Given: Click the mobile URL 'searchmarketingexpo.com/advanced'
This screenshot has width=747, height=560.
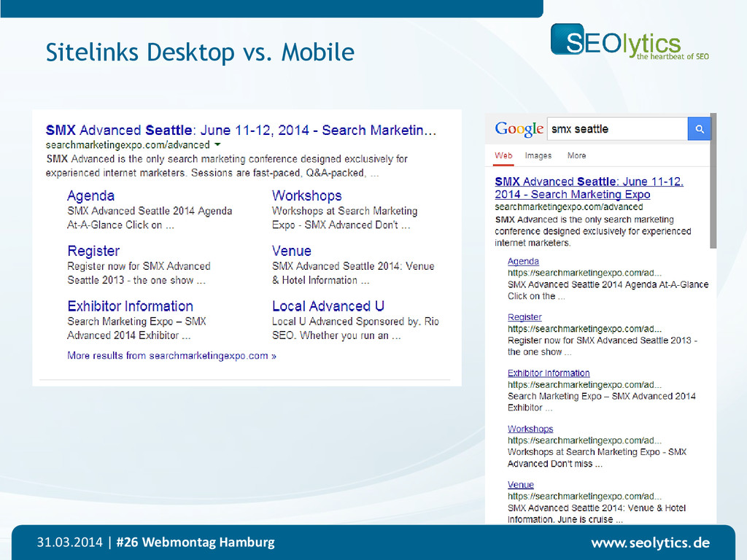Looking at the screenshot, I should pos(569,207).
